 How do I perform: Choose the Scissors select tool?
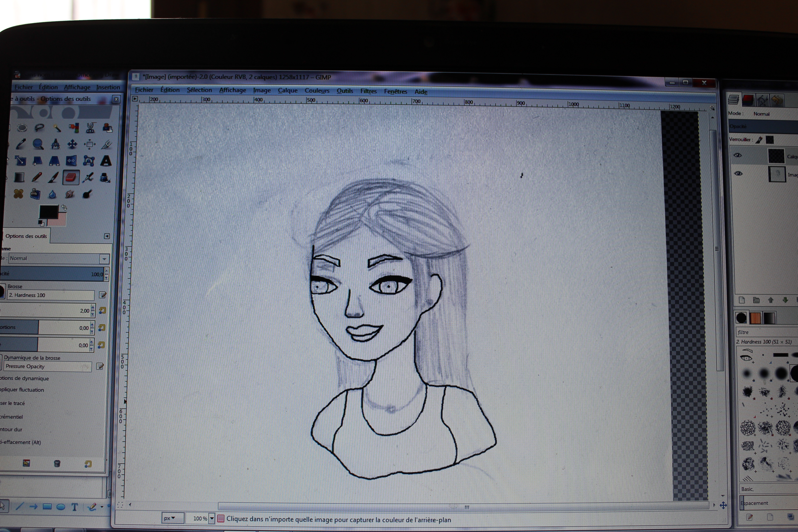(90, 128)
